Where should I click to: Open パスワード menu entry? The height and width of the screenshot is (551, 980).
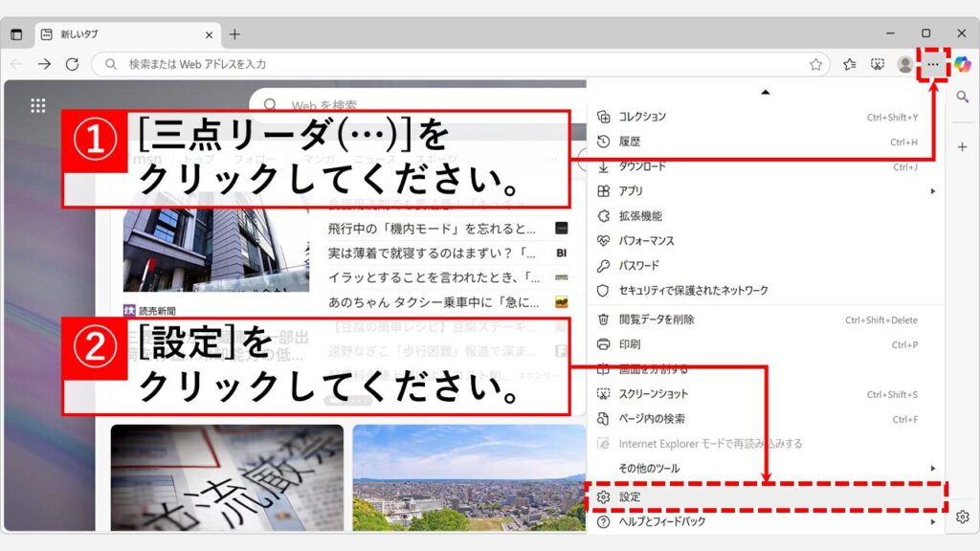767,266
